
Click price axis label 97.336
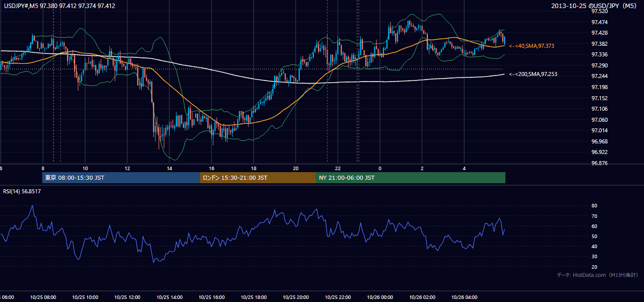(x=599, y=54)
